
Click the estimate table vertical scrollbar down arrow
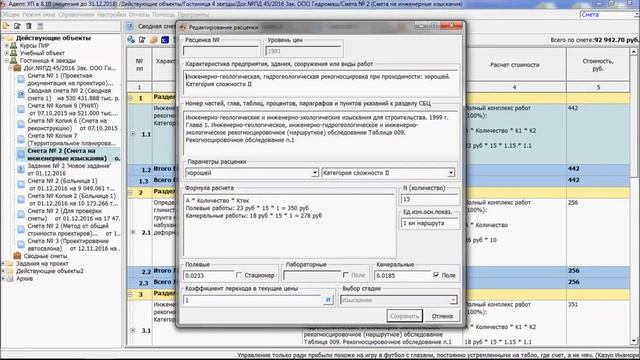coord(633,341)
